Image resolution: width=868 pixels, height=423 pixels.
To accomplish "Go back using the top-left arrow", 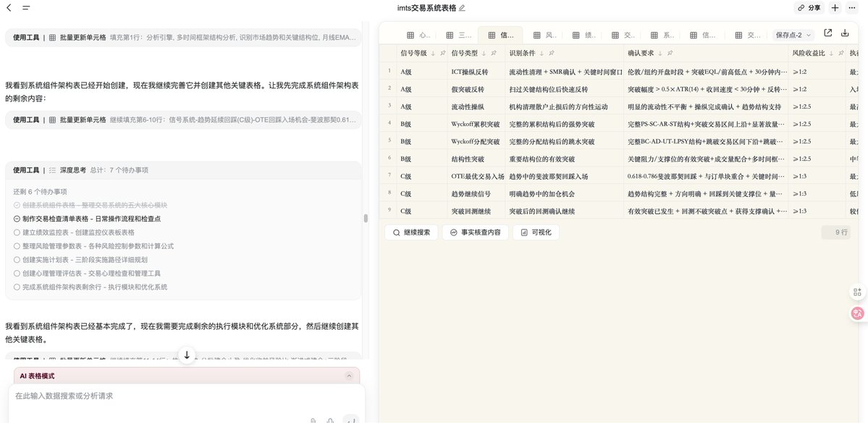I will (9, 8).
